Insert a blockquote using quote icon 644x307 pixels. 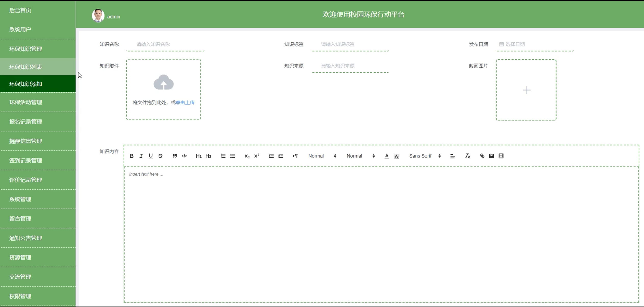point(175,156)
